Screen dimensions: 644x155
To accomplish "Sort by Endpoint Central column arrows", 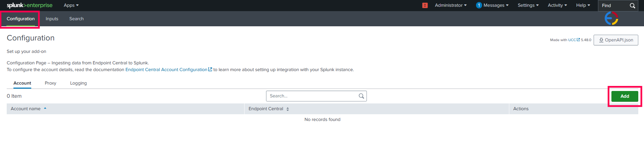I will click(x=288, y=109).
